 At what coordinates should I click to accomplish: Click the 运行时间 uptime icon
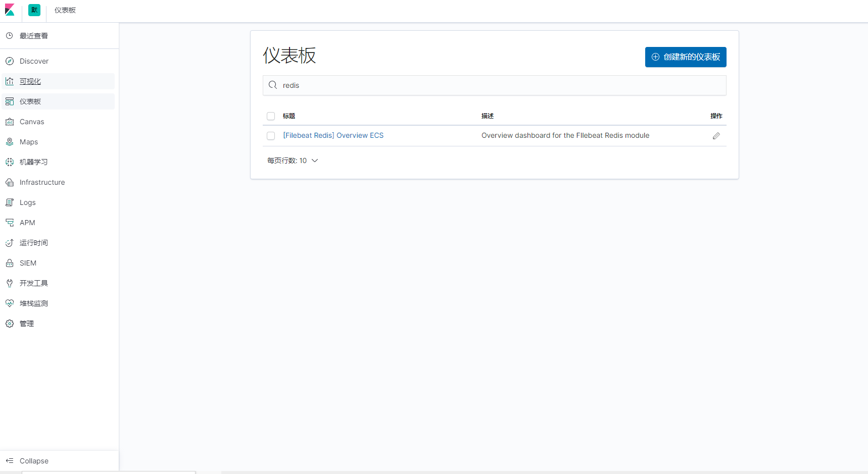[x=10, y=243]
